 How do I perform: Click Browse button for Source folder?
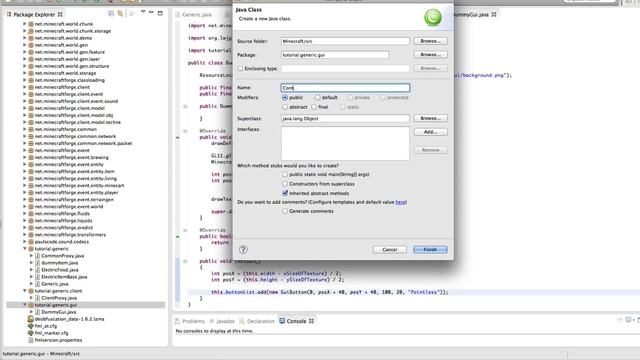coord(431,41)
